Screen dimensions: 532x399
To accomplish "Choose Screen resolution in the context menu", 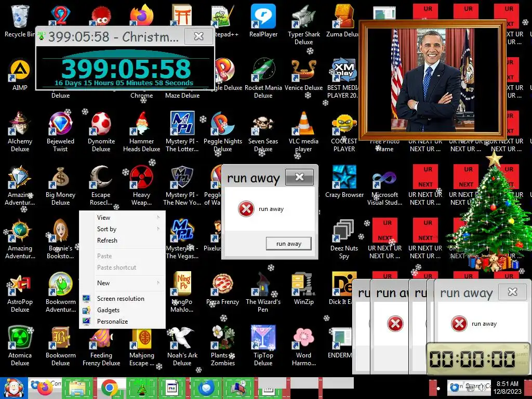I will click(x=122, y=299).
